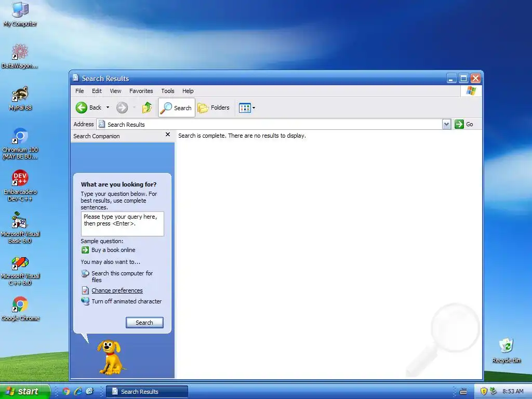Launch Internet Explorer from Quick Launch

tap(78, 392)
